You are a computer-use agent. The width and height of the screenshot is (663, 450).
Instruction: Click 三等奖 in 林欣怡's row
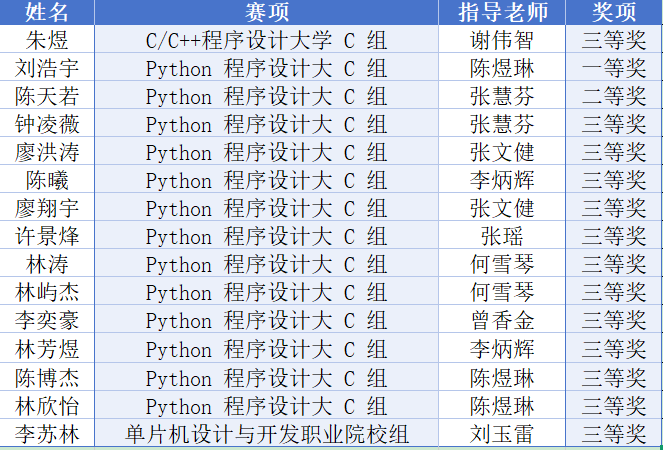click(614, 405)
